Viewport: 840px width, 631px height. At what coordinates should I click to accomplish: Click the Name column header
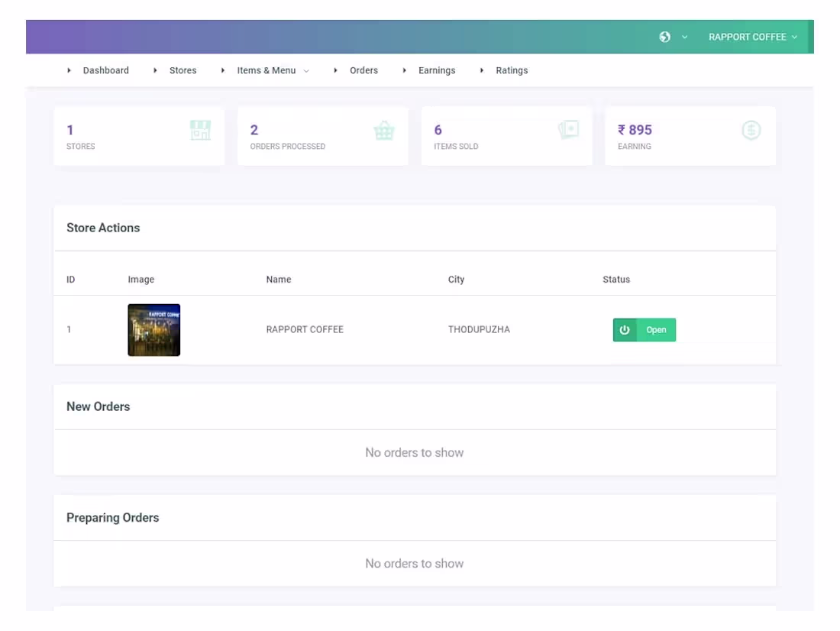279,280
